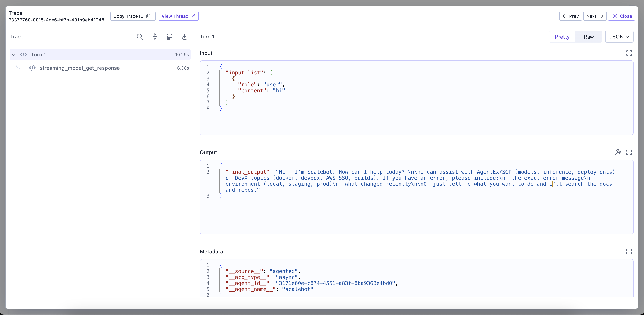This screenshot has height=315, width=644.
Task: Click the download trace icon
Action: (185, 37)
